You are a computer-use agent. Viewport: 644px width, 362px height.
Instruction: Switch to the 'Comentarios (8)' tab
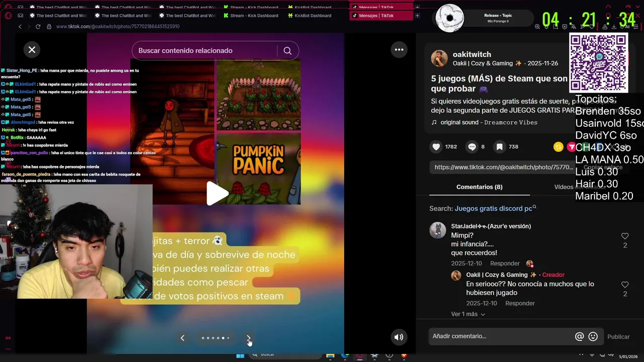click(479, 187)
